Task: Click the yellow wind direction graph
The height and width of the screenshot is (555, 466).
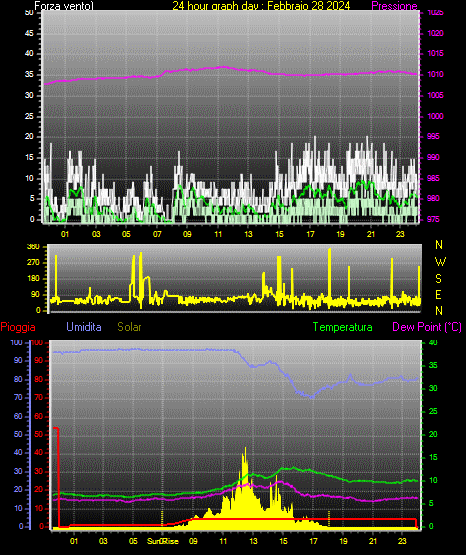Action: coord(235,279)
